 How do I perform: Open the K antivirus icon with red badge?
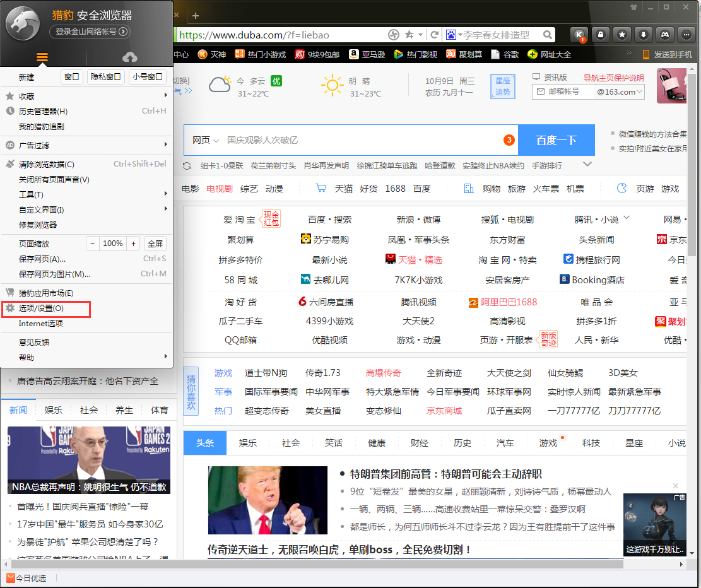(x=579, y=35)
